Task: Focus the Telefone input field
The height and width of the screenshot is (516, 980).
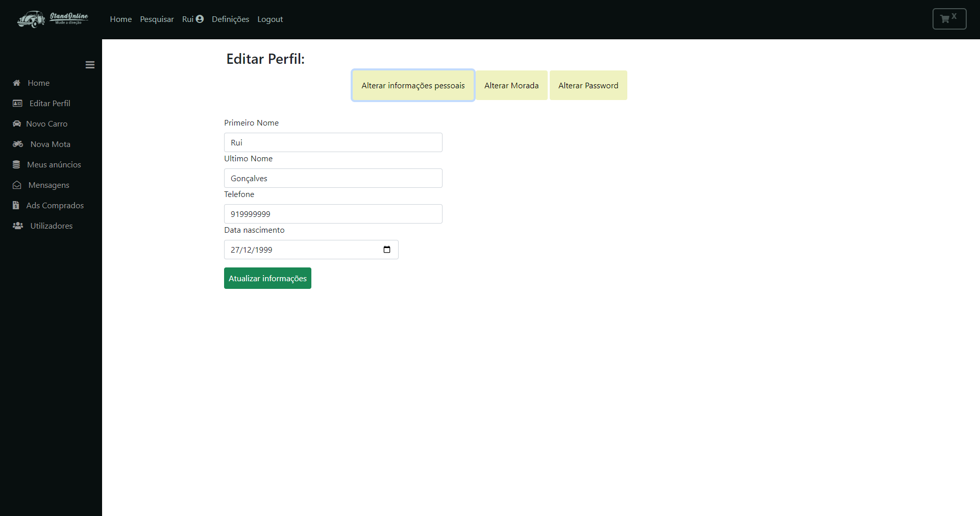Action: [x=333, y=214]
